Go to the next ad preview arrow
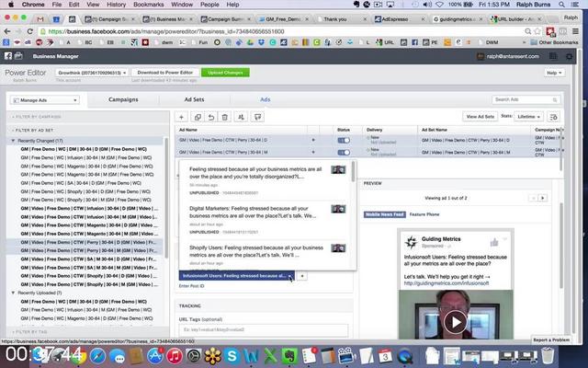This screenshot has width=588, height=368. (543, 198)
